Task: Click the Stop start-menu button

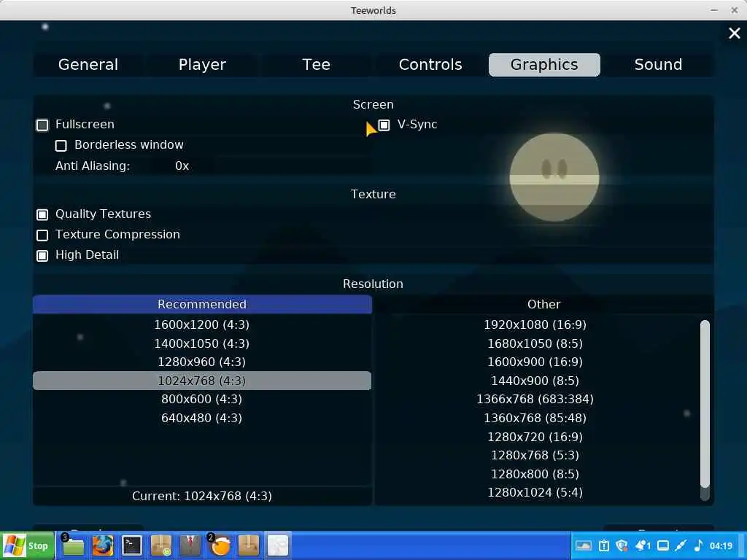Action: coord(28,545)
